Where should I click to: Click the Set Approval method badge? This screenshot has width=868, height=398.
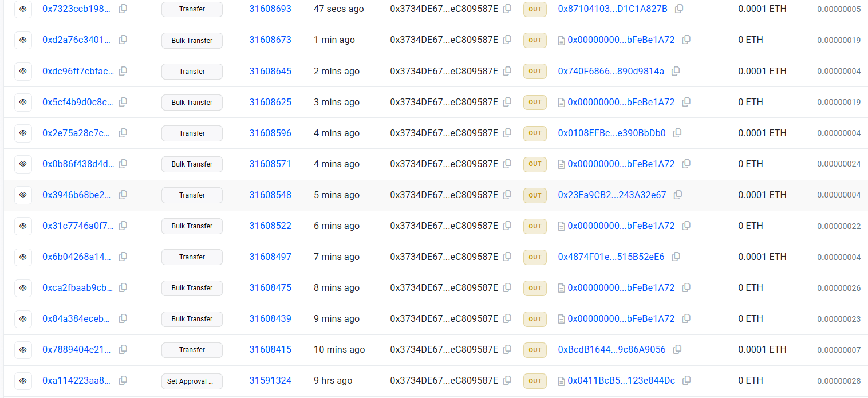coord(192,381)
